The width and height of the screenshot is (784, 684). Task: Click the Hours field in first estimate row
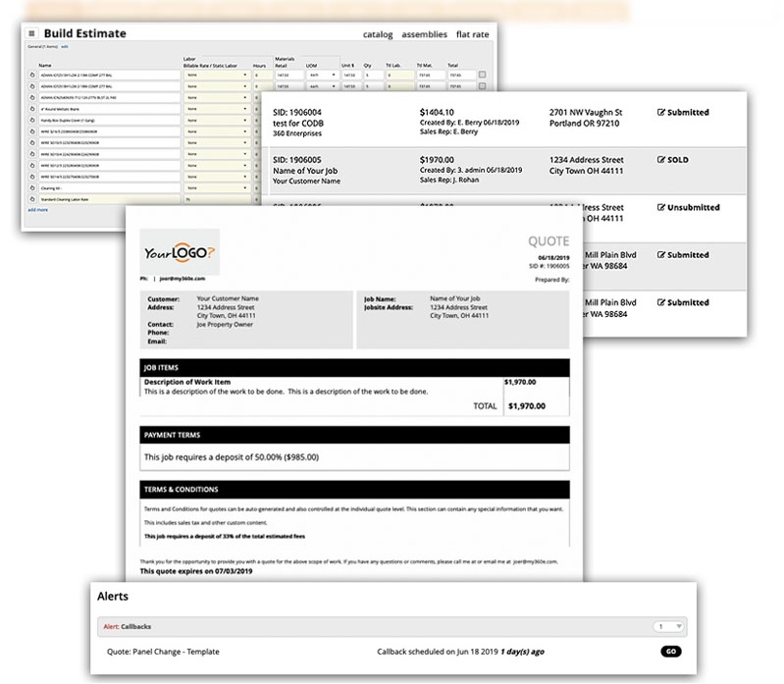pyautogui.click(x=261, y=75)
